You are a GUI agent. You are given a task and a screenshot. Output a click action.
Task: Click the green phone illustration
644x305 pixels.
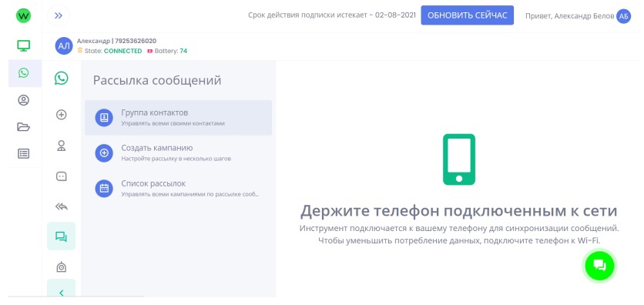click(x=459, y=159)
